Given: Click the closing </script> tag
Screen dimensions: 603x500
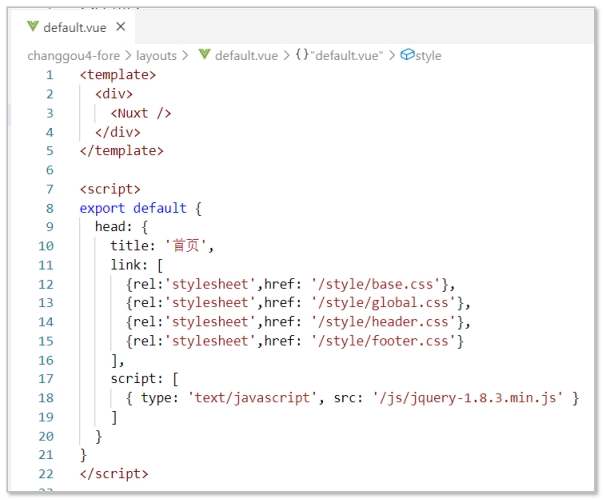Looking at the screenshot, I should coord(114,474).
